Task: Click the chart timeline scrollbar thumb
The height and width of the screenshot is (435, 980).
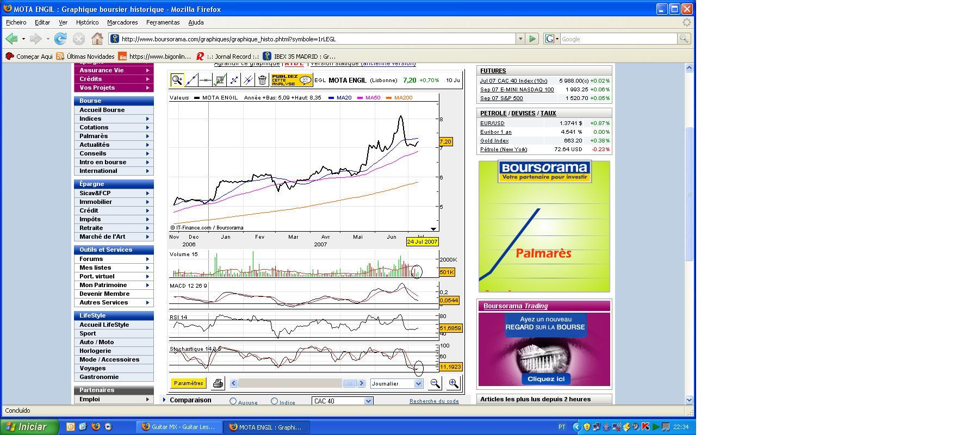Action: tap(349, 383)
